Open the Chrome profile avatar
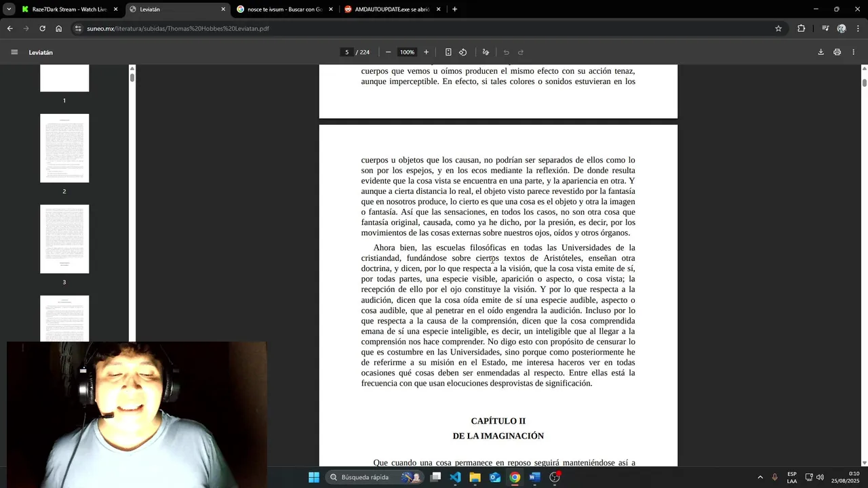868x488 pixels. pos(842,28)
